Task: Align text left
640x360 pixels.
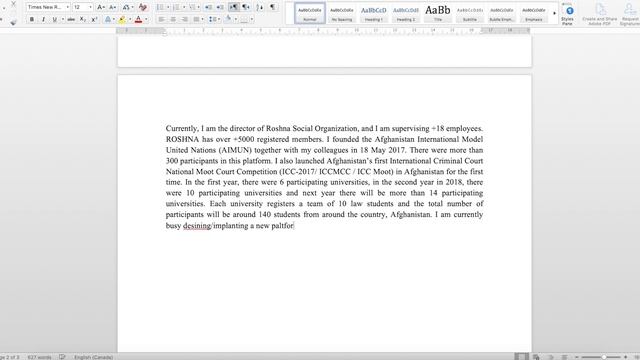Action: (x=161, y=20)
